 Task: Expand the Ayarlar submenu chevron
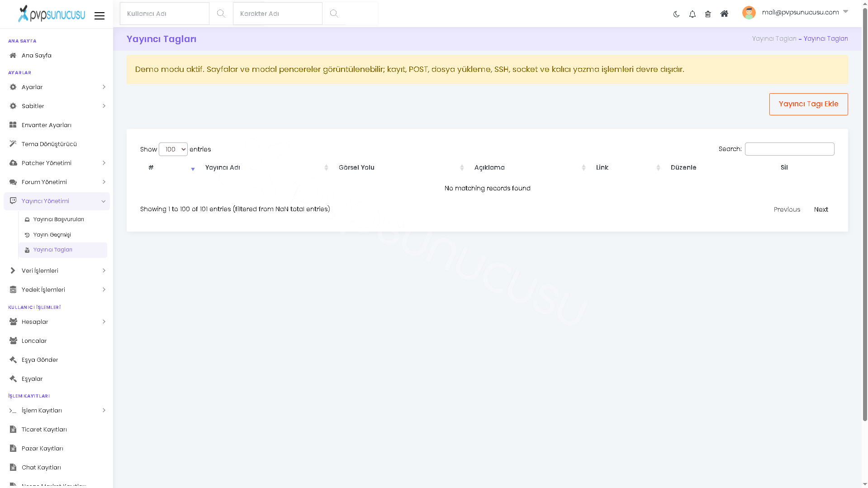(x=104, y=87)
